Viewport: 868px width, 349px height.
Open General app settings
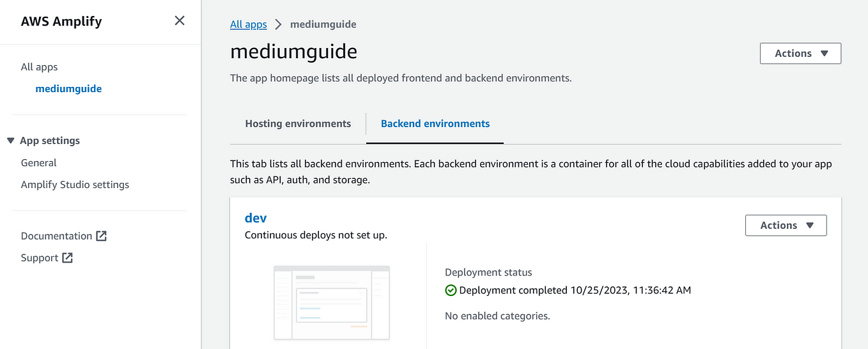click(x=38, y=163)
